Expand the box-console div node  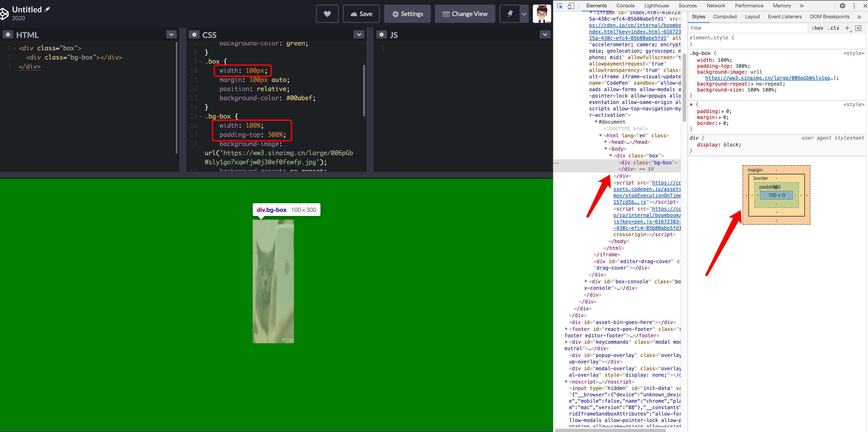tap(586, 281)
